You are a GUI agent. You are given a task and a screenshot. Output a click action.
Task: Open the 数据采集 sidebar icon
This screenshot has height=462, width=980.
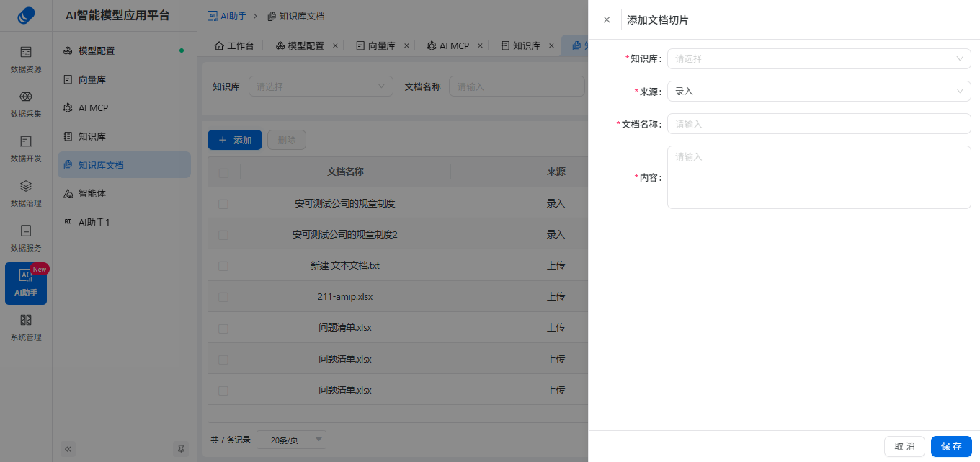coord(26,105)
